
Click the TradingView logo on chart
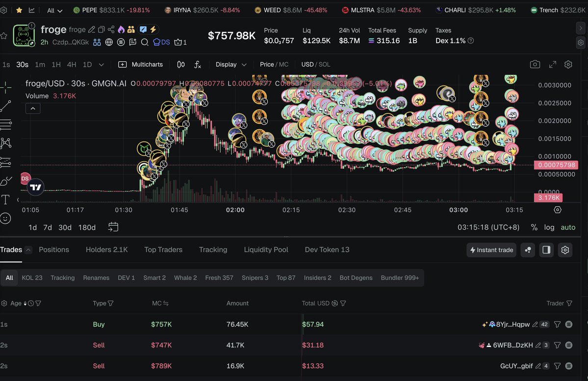tap(36, 187)
